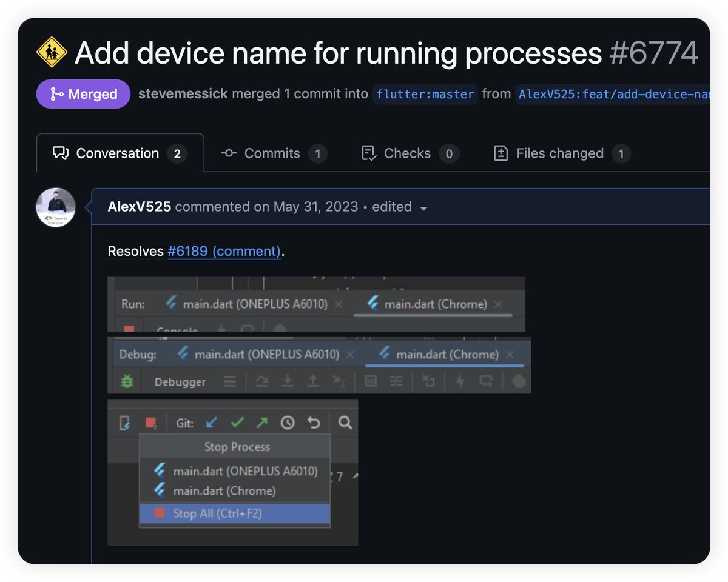Click the red stop icon in the Run panel

click(129, 328)
